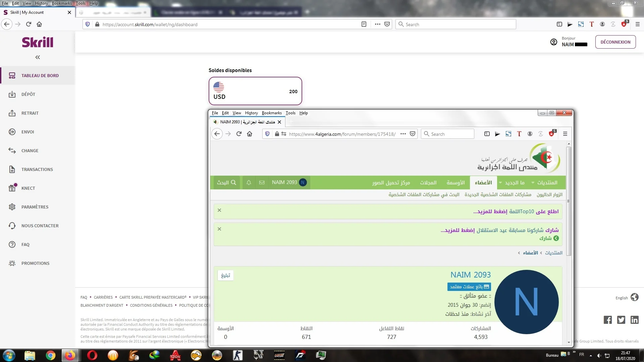
Task: Click forum notifications bell icon
Action: tap(249, 182)
